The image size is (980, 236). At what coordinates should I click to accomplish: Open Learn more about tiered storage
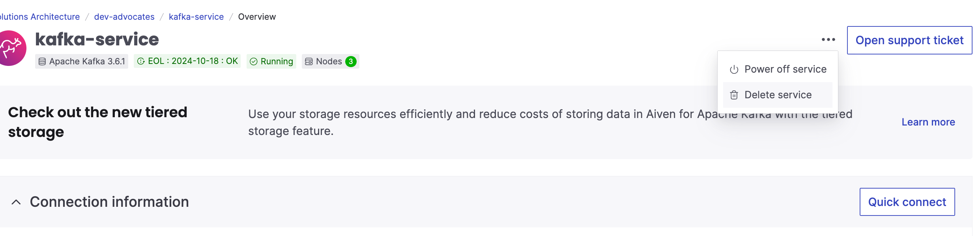[928, 122]
